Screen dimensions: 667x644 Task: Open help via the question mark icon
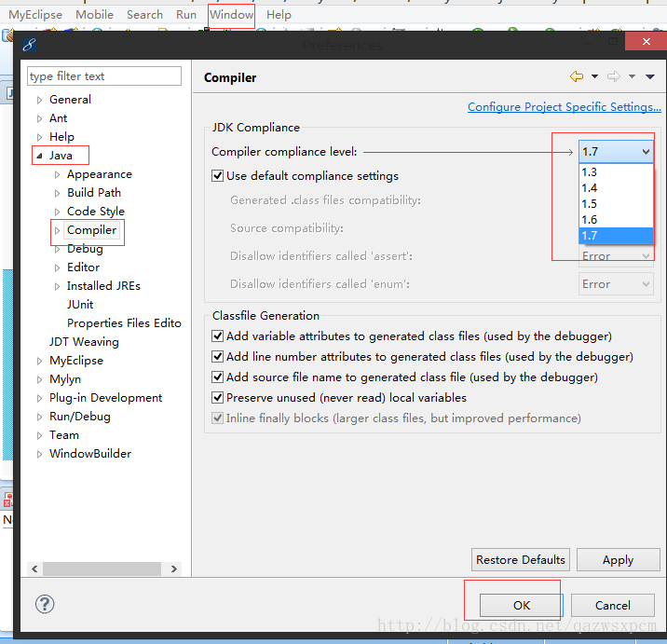coord(45,604)
